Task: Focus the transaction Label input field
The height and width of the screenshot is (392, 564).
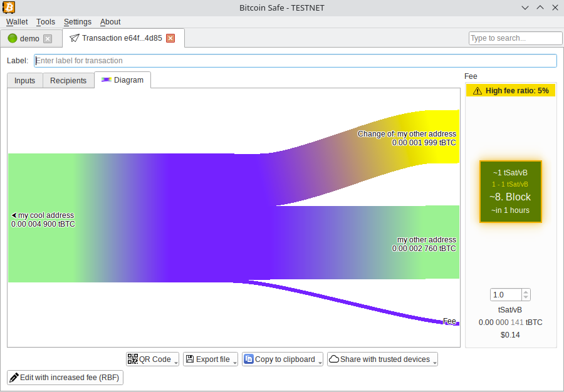Action: 295,60
